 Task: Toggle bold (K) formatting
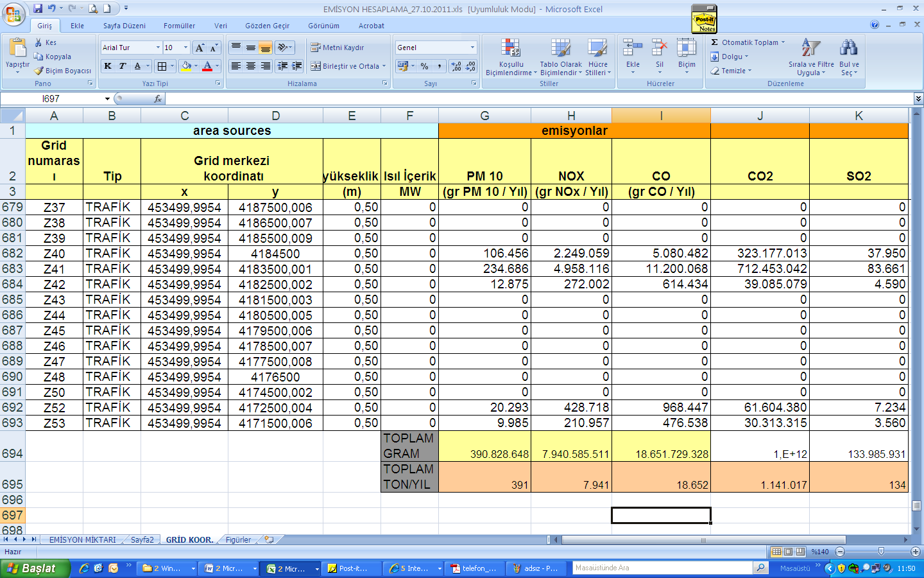[108, 66]
